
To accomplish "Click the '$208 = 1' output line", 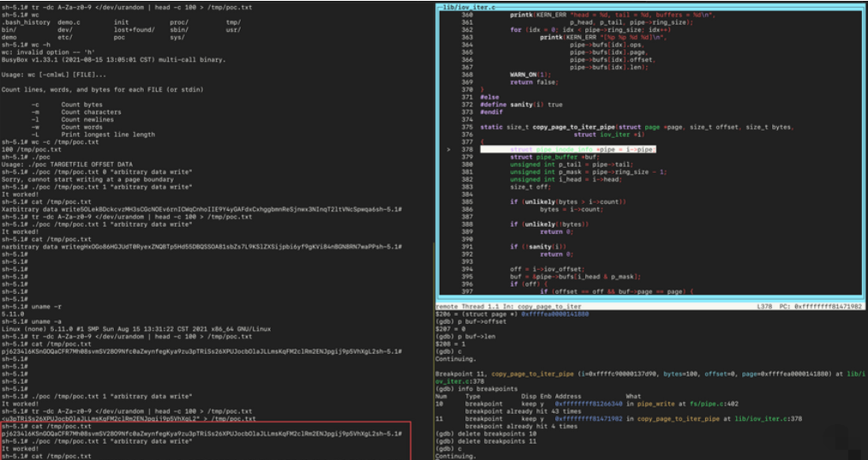I will [451, 344].
